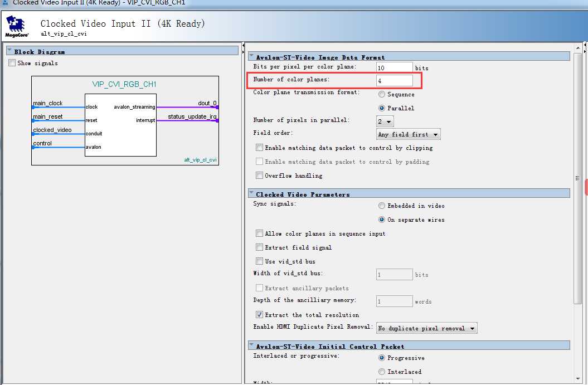Click the parameter panel scroll up arrow
The height and width of the screenshot is (385, 588).
(x=578, y=48)
